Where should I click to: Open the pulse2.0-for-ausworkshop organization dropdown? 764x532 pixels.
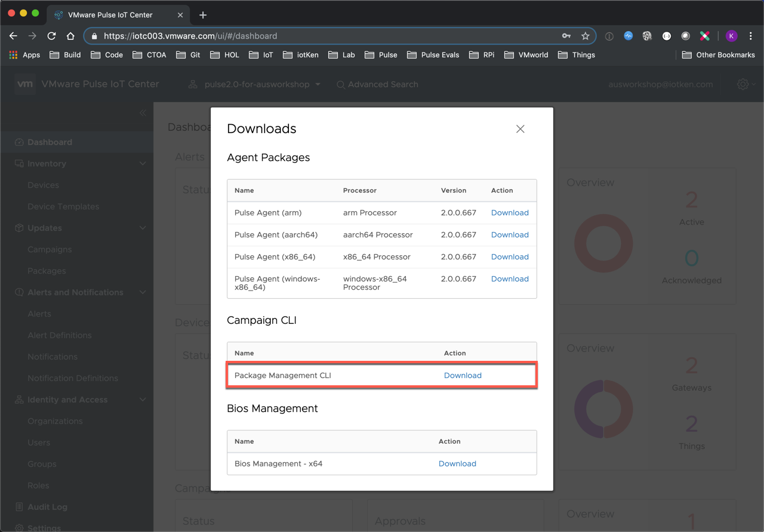click(x=255, y=85)
